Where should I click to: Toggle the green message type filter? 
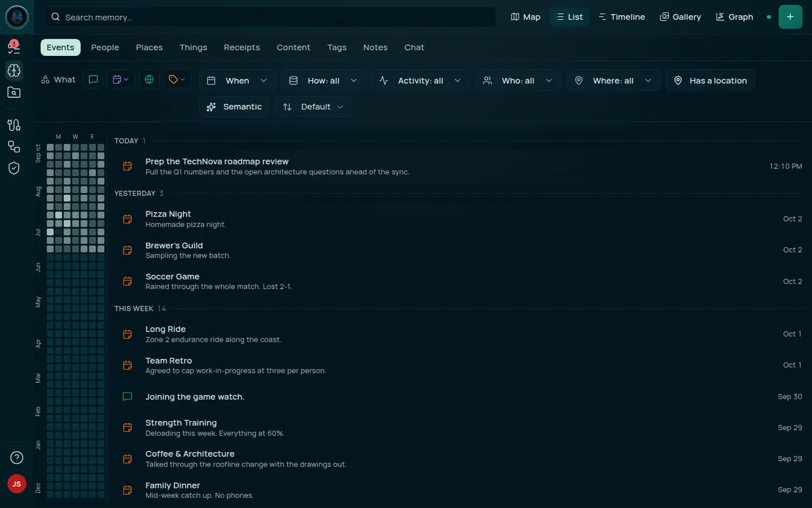click(93, 79)
